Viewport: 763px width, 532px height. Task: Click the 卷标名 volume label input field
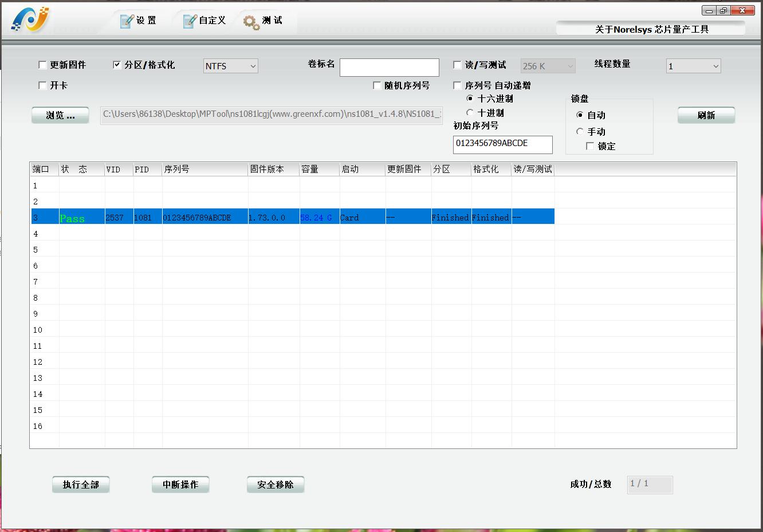coord(390,67)
